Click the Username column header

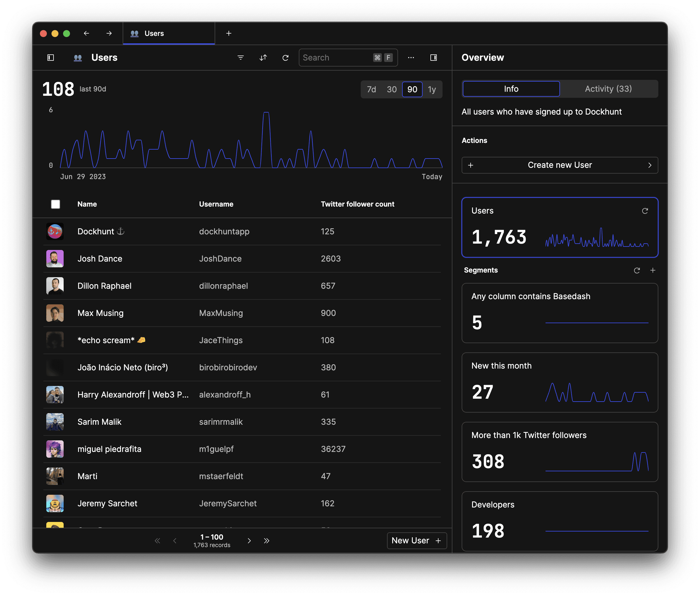[x=216, y=204]
